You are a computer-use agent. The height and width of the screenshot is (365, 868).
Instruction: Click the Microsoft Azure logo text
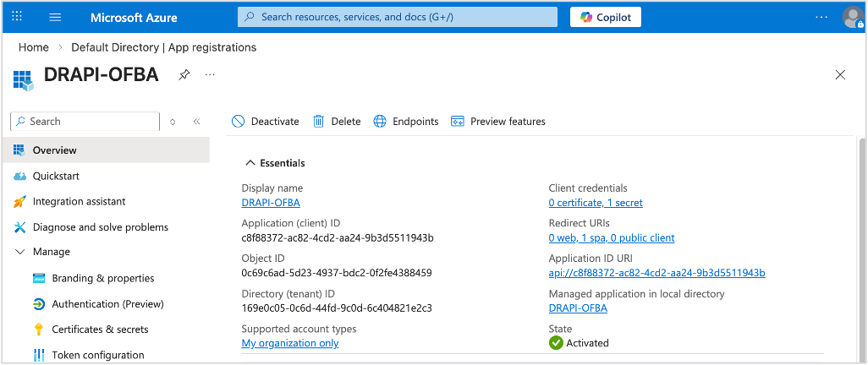134,17
